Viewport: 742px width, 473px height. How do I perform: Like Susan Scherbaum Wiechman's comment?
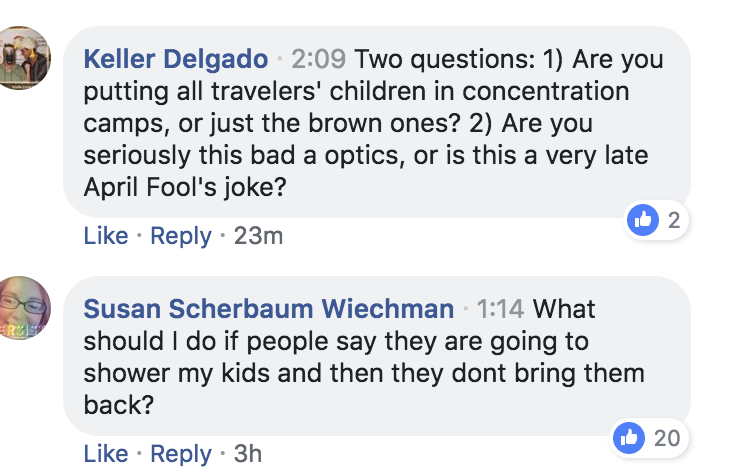(x=106, y=453)
